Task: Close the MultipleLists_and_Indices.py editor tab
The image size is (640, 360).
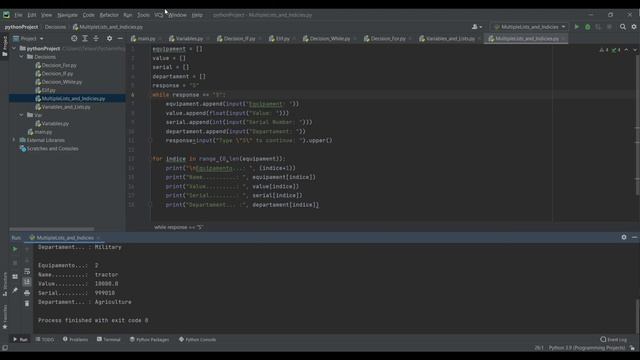Action: tap(563, 39)
